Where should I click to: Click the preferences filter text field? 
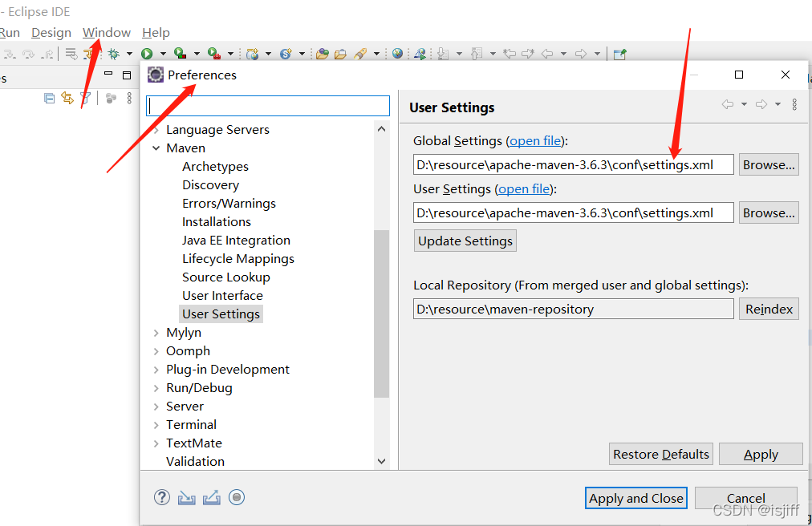point(268,106)
